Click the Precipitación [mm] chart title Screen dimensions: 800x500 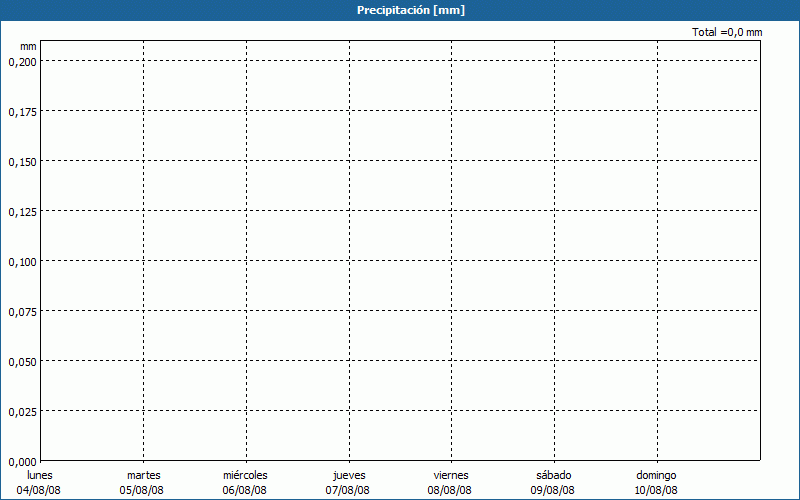point(410,10)
